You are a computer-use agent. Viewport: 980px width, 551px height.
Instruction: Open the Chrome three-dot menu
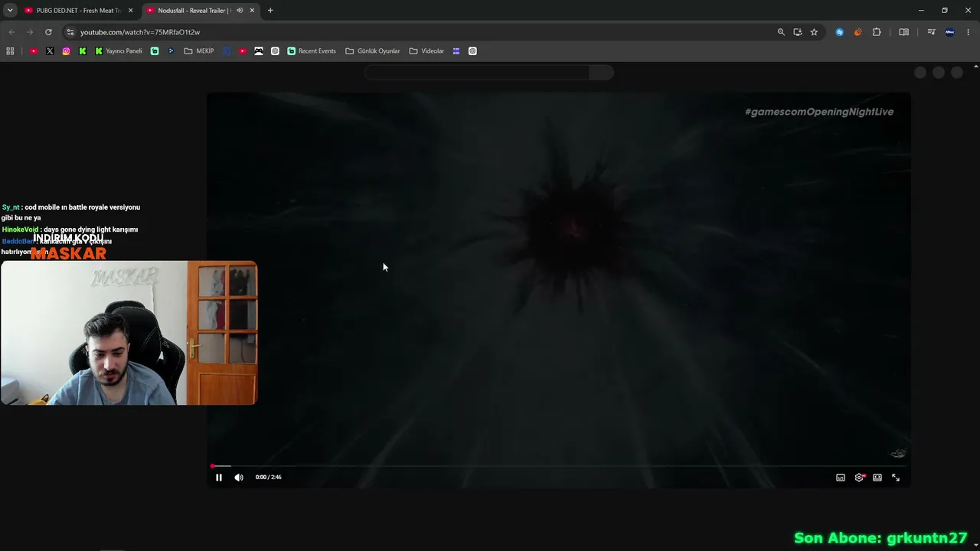pyautogui.click(x=969, y=32)
